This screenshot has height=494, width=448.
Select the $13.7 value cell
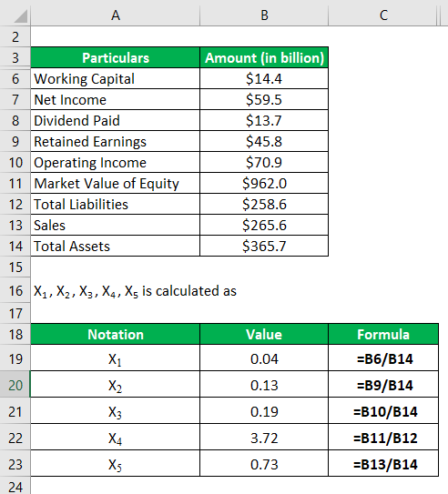pos(264,121)
